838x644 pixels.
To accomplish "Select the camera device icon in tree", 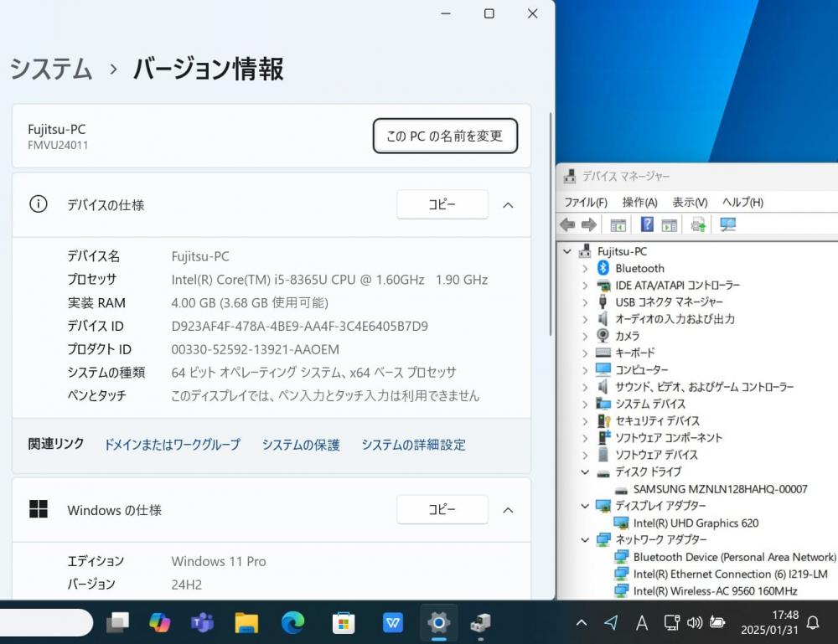I will 603,335.
